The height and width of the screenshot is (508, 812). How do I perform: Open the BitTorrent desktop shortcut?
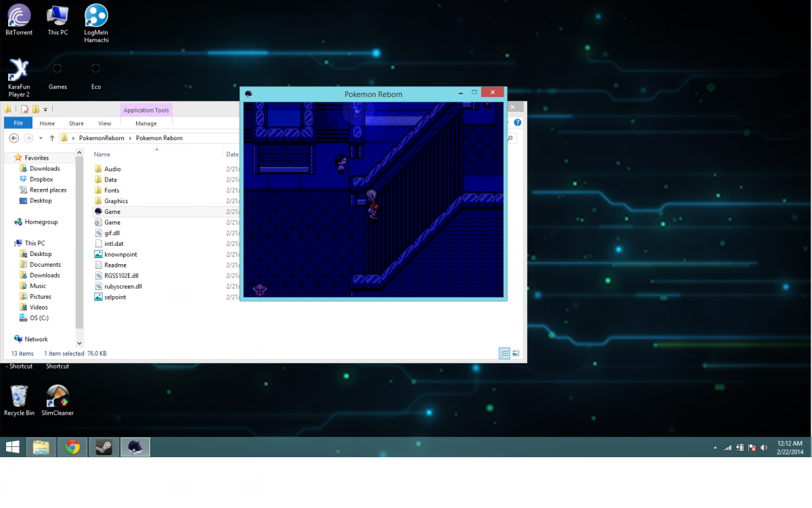point(18,20)
